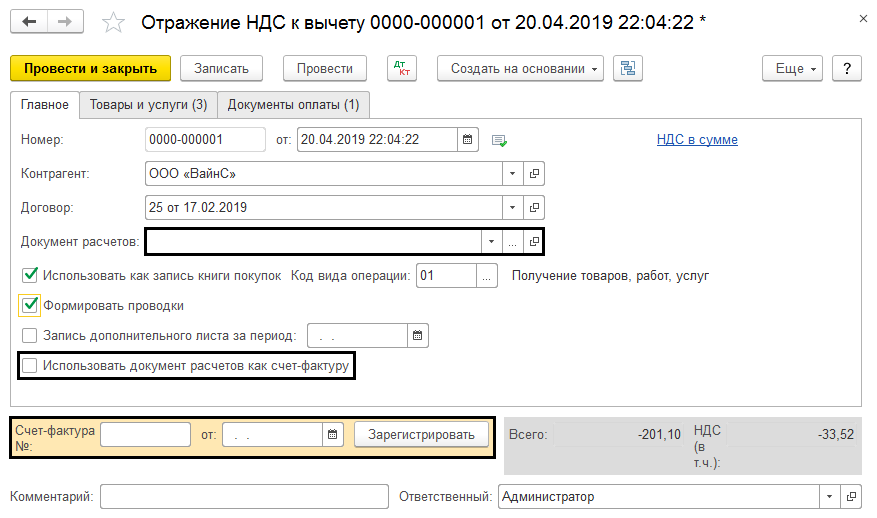Image resolution: width=877 pixels, height=518 pixels.
Task: Click into the Комментарий text field
Action: click(x=244, y=497)
